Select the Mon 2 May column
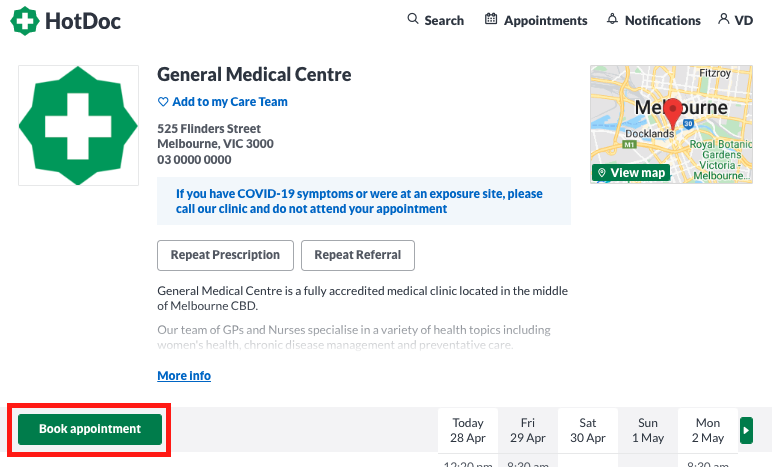This screenshot has width=772, height=467. 708,431
